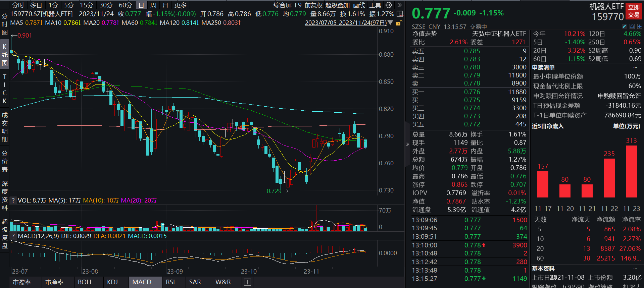644x288 pixels.
Task: Open date range dropdown triangle
Action: [390, 22]
